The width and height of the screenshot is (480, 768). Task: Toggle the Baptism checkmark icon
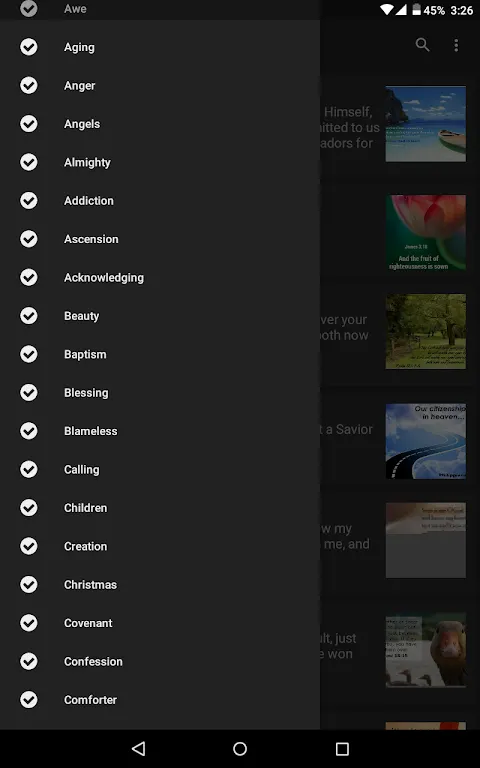[29, 354]
